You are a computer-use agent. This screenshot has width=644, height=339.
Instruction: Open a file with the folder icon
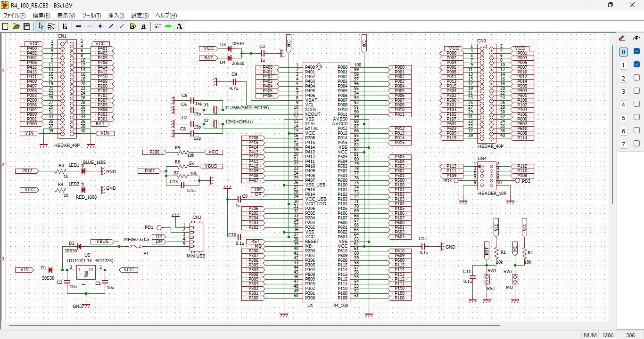(16, 26)
